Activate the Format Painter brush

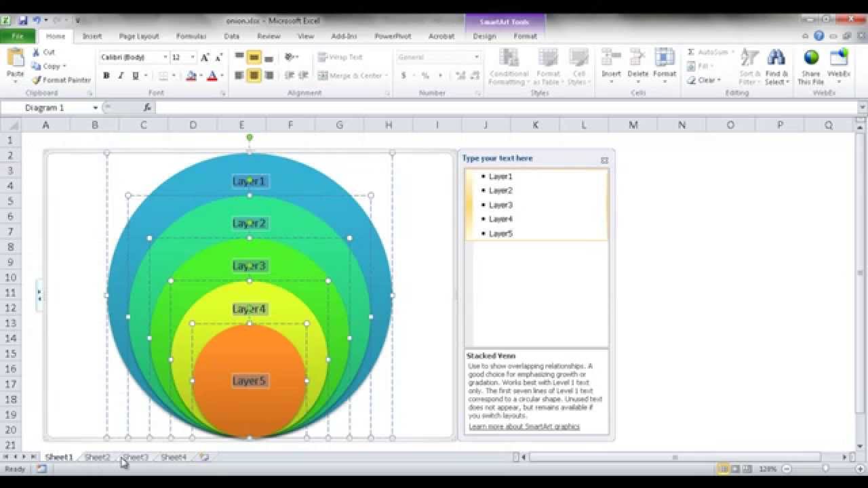[x=37, y=80]
